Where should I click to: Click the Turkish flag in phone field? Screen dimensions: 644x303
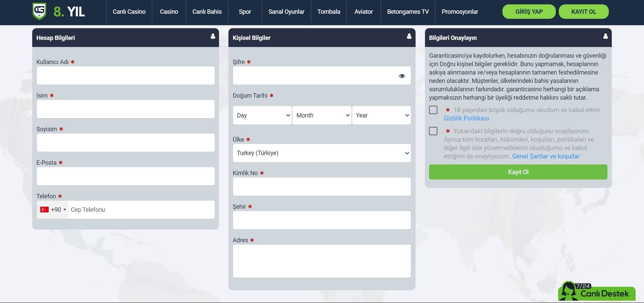44,210
